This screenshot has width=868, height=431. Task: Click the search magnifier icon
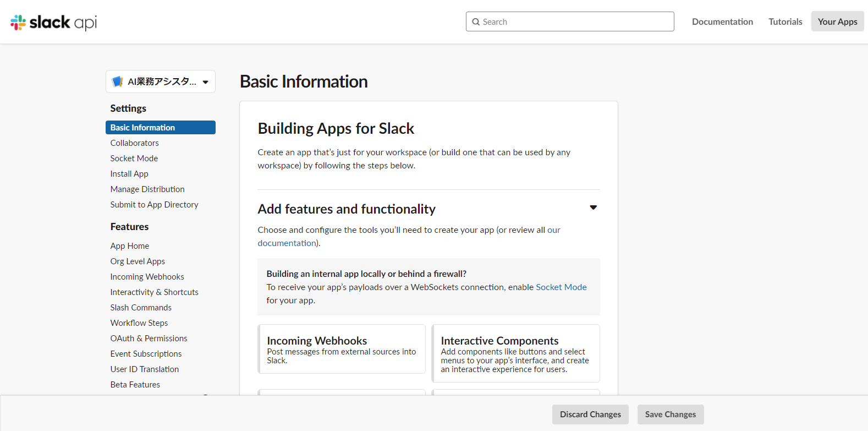[x=476, y=22]
